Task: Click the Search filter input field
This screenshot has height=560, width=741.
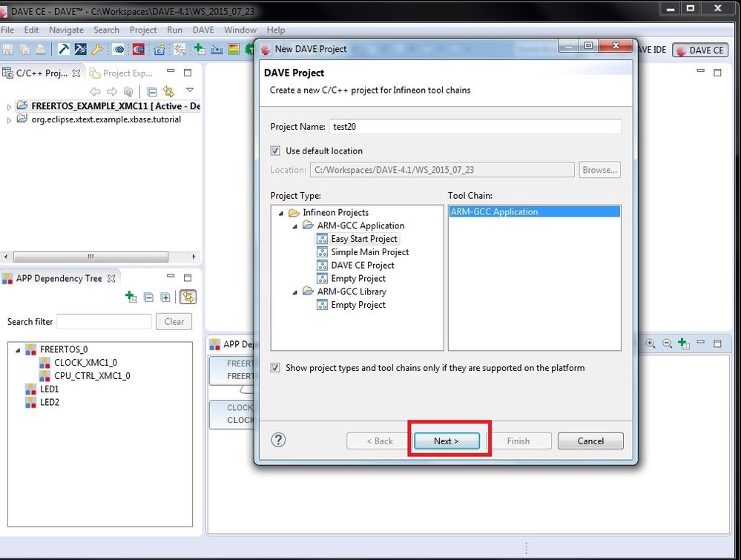Action: (104, 321)
